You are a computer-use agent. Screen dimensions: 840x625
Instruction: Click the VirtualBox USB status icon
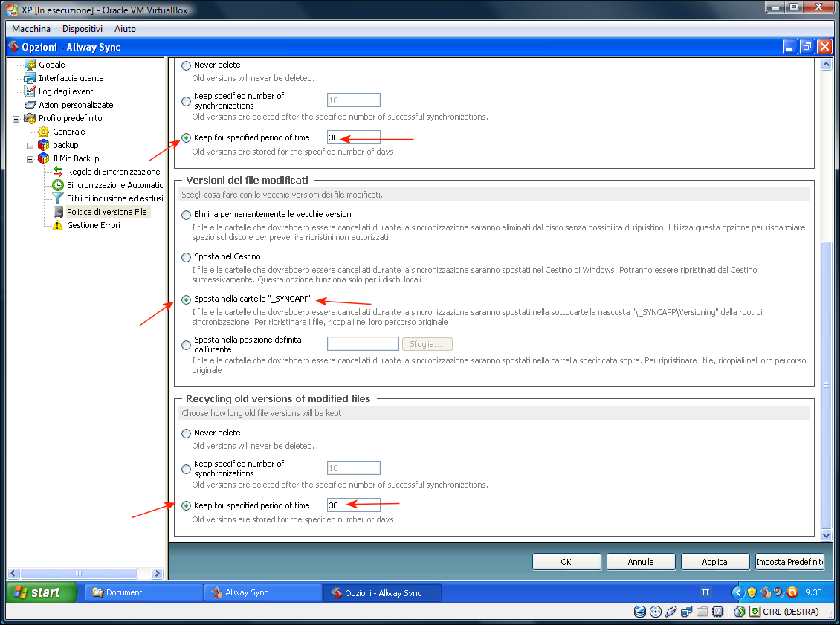pyautogui.click(x=671, y=612)
